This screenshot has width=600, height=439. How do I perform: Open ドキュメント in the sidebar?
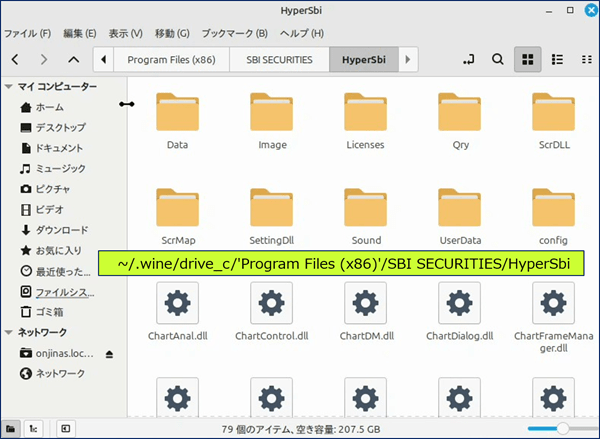click(x=51, y=148)
